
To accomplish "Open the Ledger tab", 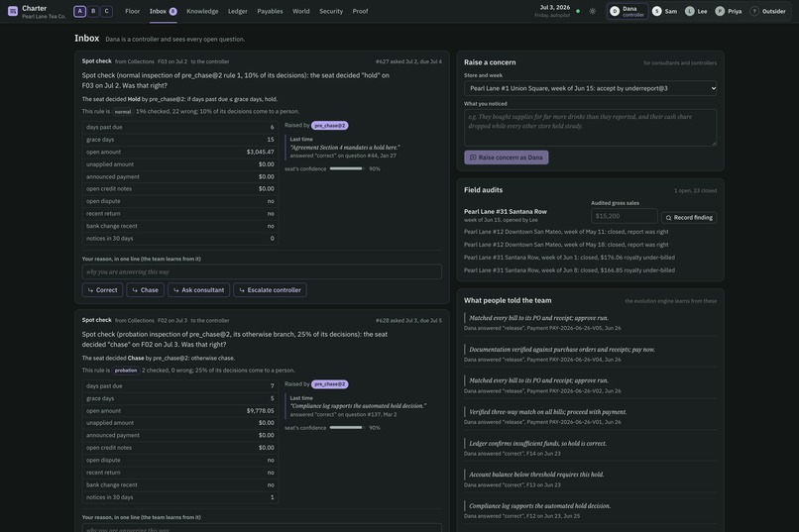I will [x=238, y=11].
